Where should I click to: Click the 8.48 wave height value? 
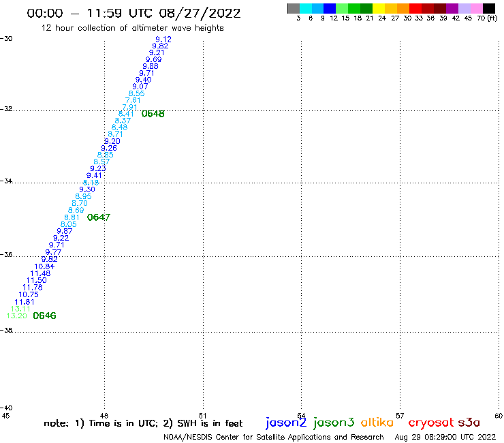click(x=119, y=127)
